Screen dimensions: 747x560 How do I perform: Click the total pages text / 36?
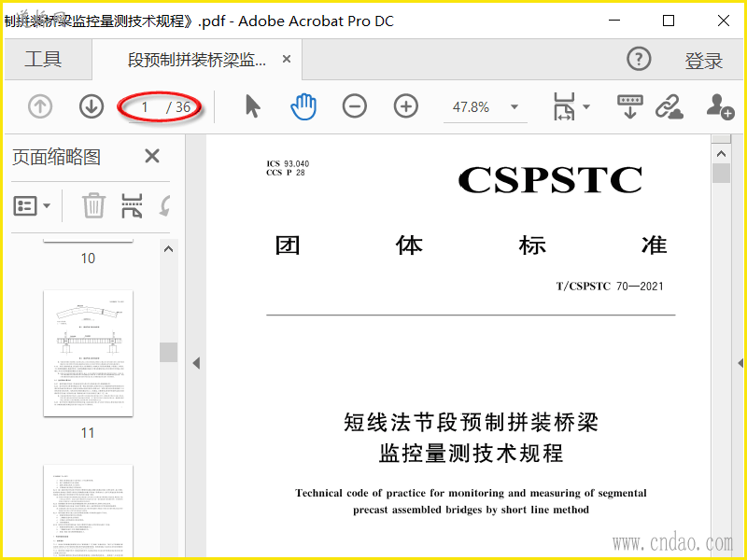pos(178,107)
